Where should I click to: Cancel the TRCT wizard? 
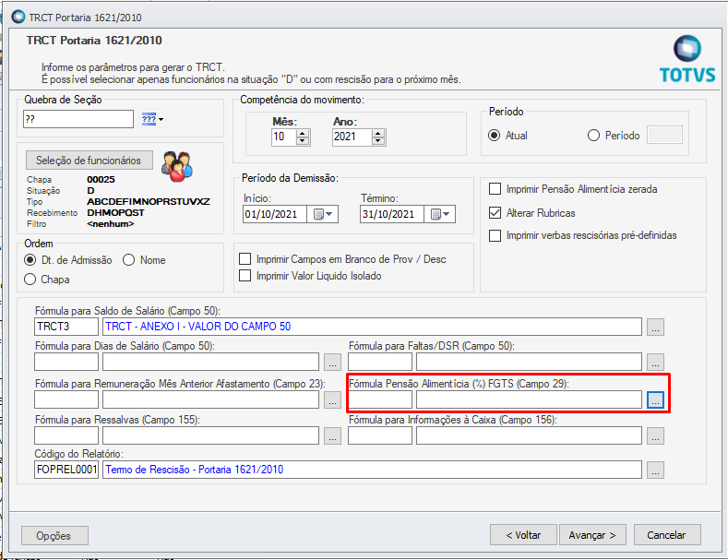click(x=667, y=535)
